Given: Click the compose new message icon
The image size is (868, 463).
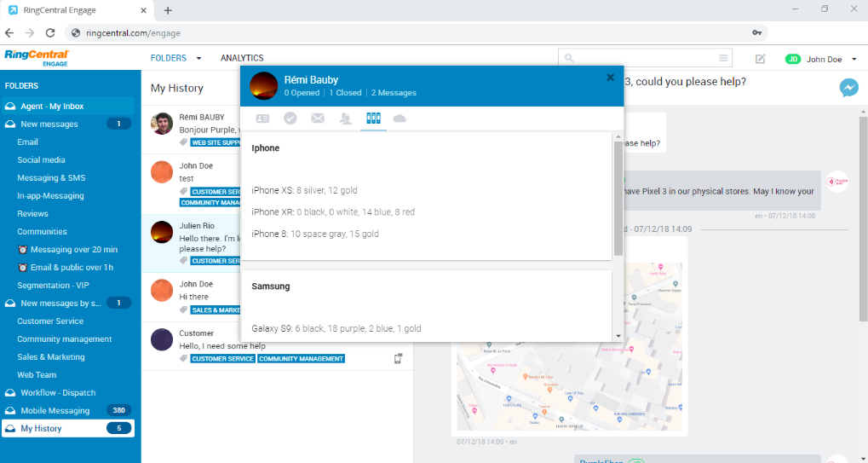Looking at the screenshot, I should click(760, 59).
